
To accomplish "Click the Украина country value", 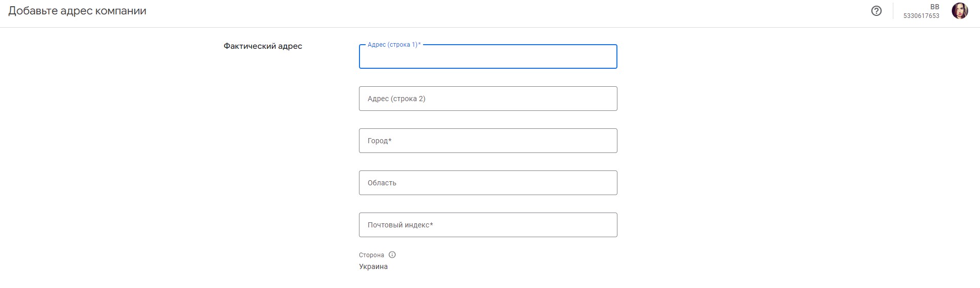I will pyautogui.click(x=373, y=266).
